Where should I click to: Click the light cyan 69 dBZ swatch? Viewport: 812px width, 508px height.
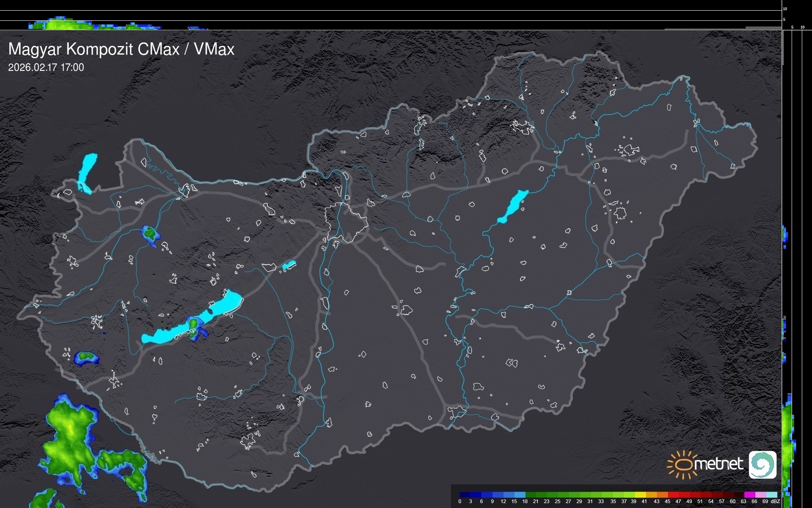(x=771, y=495)
